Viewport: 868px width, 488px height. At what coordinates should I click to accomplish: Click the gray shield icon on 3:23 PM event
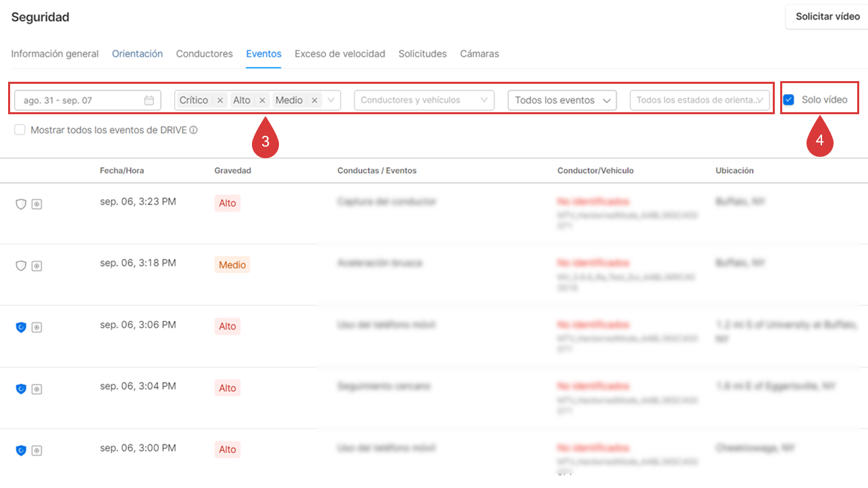click(21, 204)
